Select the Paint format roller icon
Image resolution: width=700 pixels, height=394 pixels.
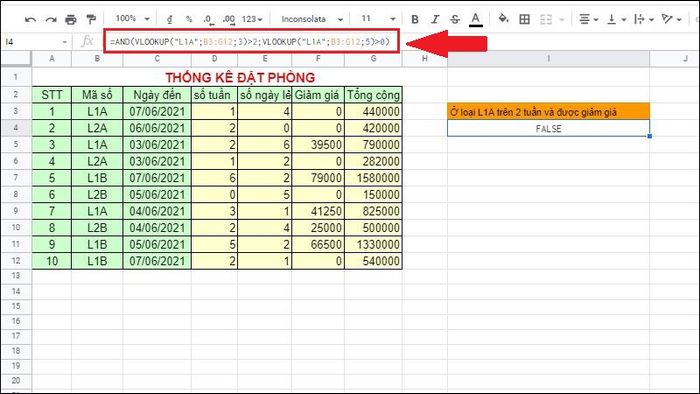pyautogui.click(x=91, y=19)
